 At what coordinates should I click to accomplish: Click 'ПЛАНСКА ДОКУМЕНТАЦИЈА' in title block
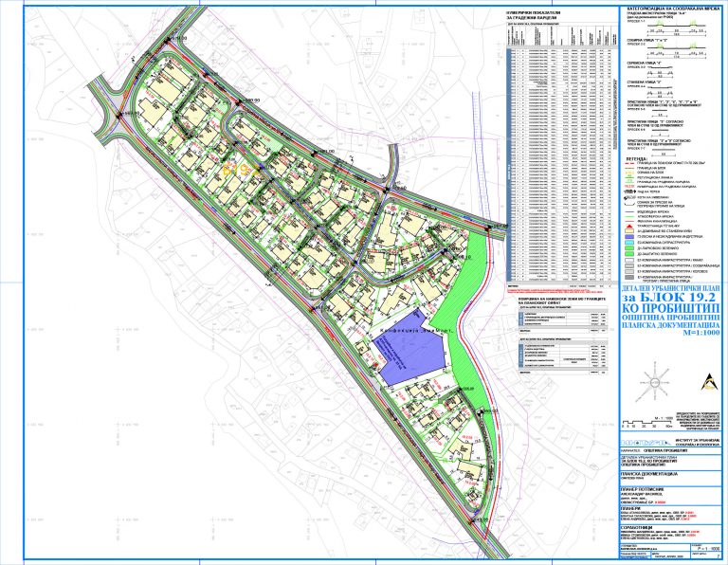pos(648,474)
